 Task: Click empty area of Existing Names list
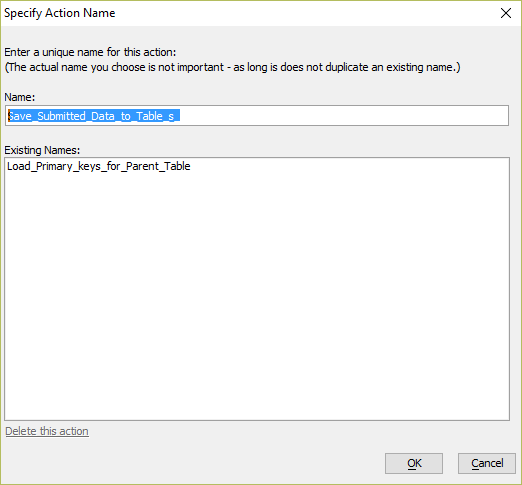tap(257, 293)
